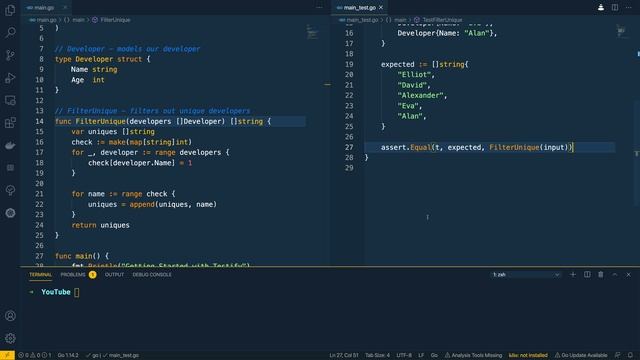This screenshot has width=640, height=360.
Task: Click the feedback icon in status bar
Action: (x=618, y=355)
